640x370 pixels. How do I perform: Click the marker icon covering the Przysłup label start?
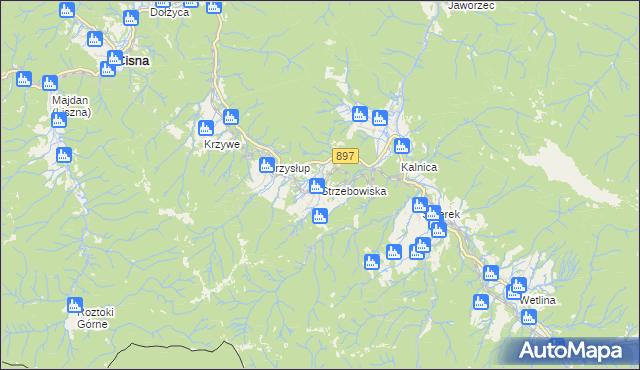[267, 165]
